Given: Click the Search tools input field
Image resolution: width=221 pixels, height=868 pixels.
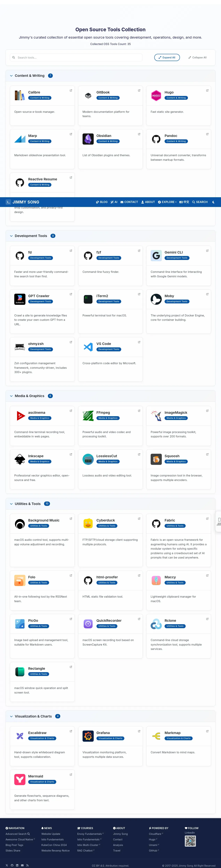Looking at the screenshot, I should 76,58.
